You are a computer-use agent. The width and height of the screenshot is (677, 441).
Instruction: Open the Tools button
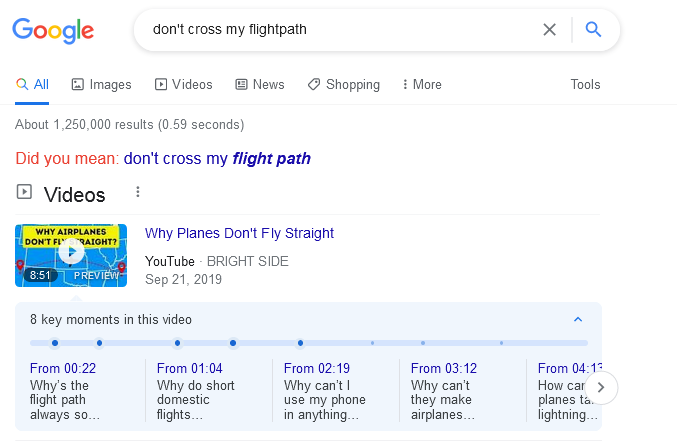(x=585, y=85)
